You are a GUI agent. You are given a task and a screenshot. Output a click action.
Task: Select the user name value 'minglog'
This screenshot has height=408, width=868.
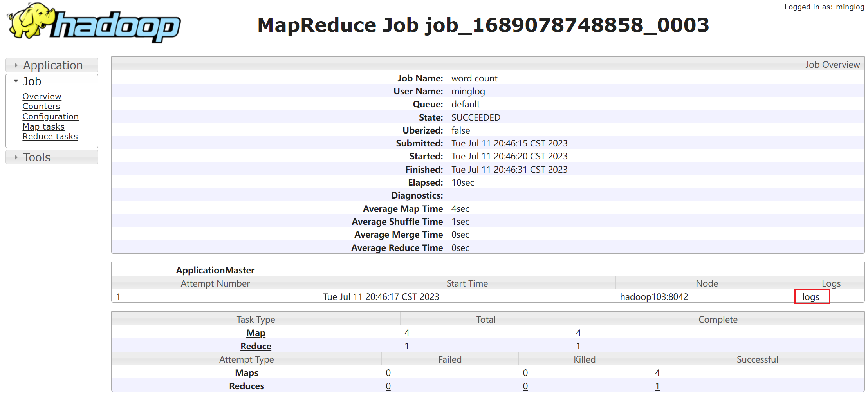pyautogui.click(x=468, y=91)
